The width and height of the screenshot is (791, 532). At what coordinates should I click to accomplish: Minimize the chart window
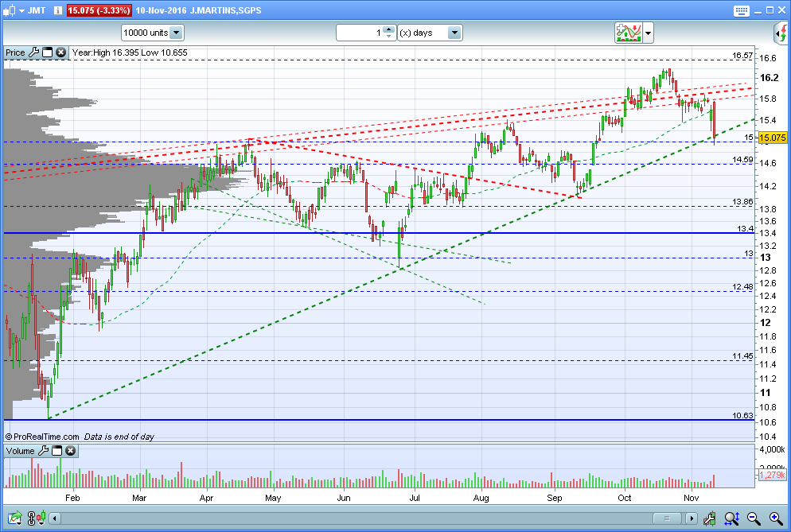click(x=758, y=10)
